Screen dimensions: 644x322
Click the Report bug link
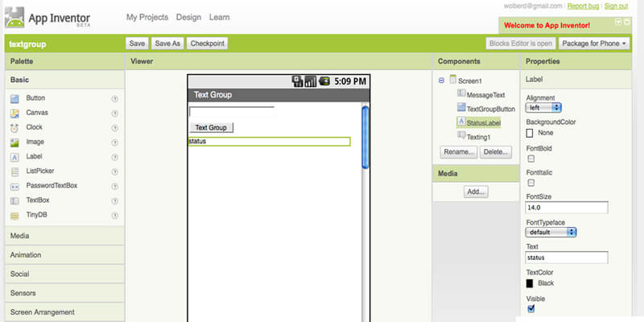click(583, 6)
